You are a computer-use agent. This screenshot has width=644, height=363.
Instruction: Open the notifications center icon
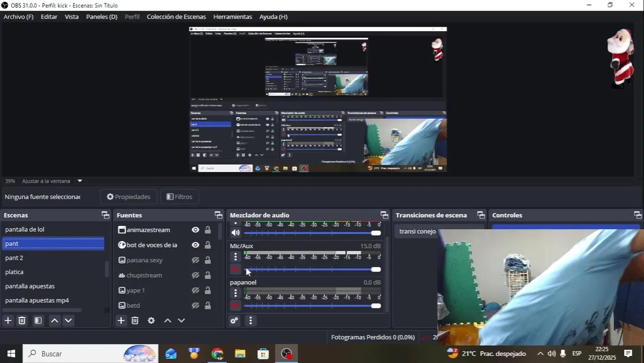[628, 353]
